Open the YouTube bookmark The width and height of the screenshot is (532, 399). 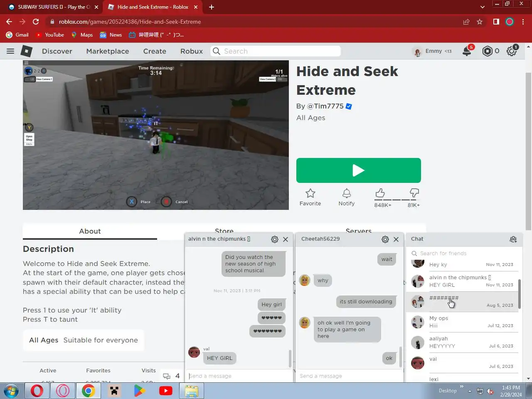(50, 35)
